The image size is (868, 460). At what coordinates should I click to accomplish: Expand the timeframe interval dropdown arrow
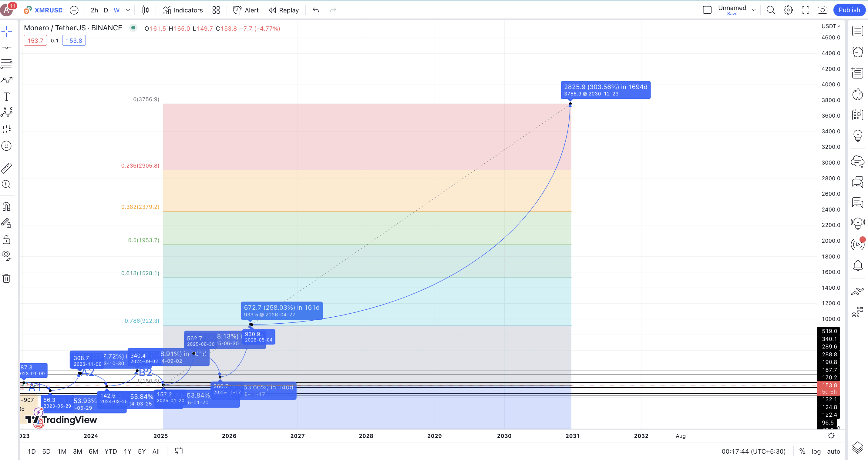128,10
